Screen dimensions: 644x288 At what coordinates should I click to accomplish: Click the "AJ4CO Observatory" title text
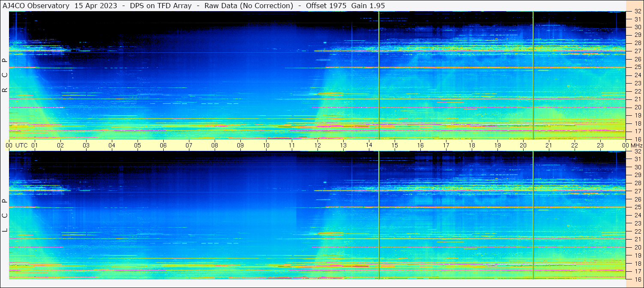click(36, 6)
